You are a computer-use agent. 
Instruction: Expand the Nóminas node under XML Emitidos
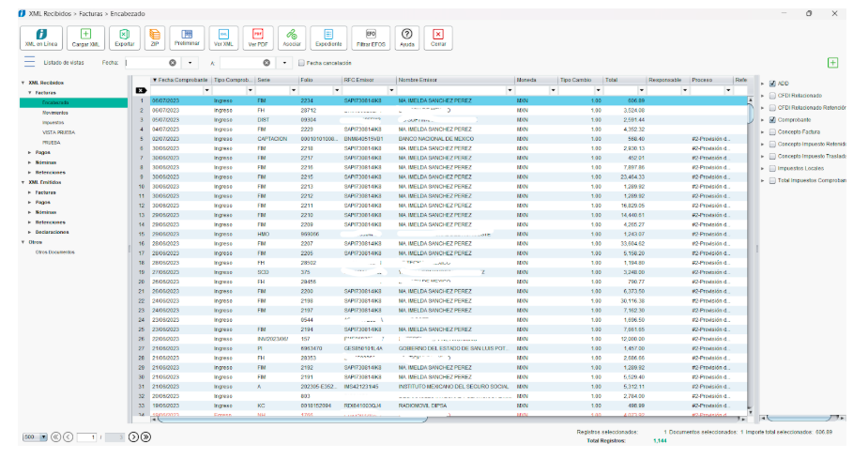coord(29,212)
